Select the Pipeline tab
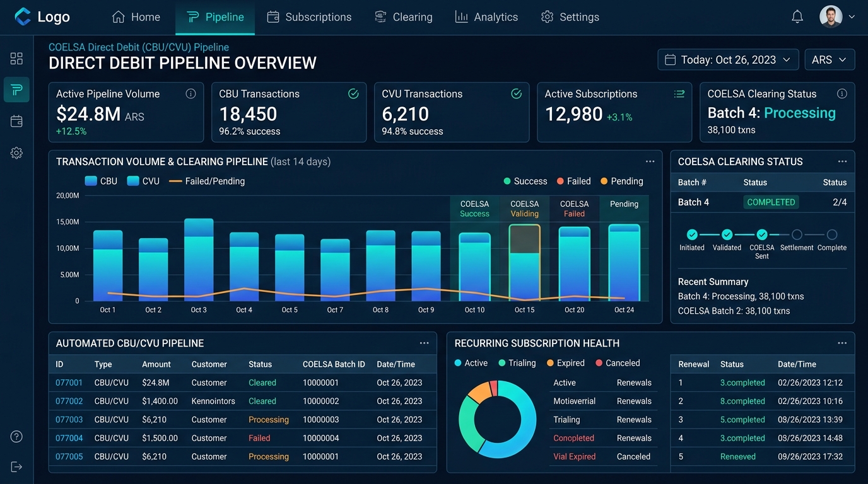Screen dimensions: 868x484 [215, 17]
